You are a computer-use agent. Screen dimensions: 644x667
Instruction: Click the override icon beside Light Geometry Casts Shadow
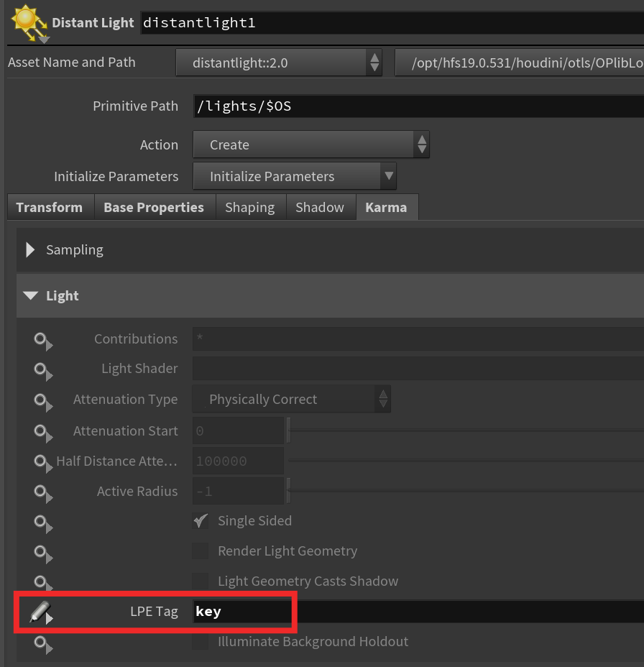(43, 583)
